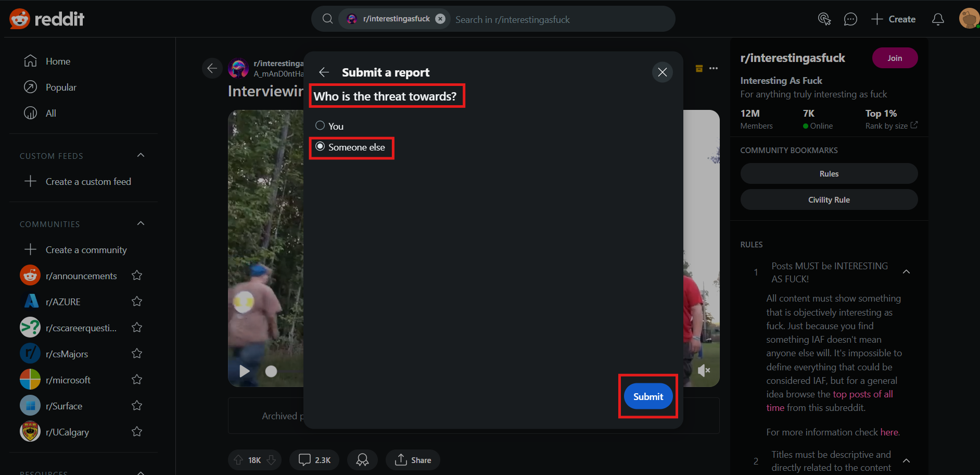Open the user profile avatar menu
Screen dimensions: 980x475
pyautogui.click(x=969, y=19)
